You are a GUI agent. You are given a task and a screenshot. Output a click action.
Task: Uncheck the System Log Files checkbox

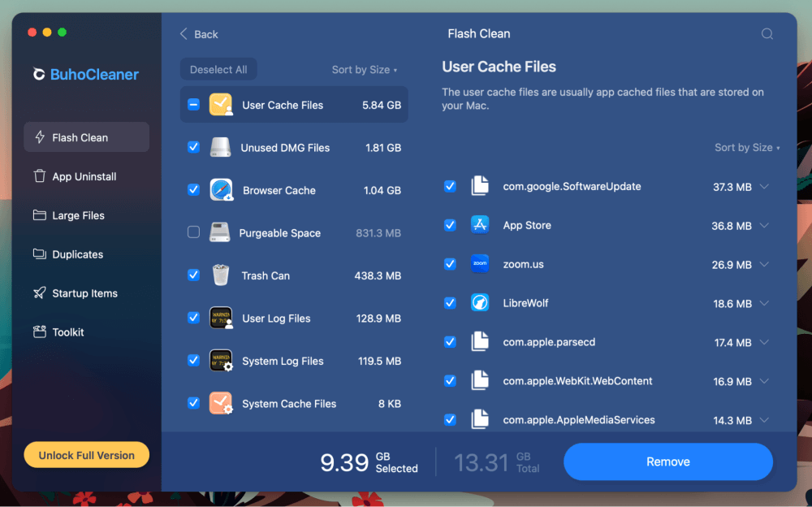193,360
